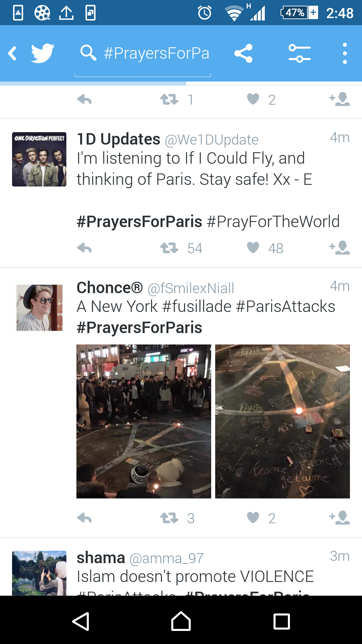362x644 pixels.
Task: Open the crowd vigil photo thumbnail
Action: (x=144, y=421)
